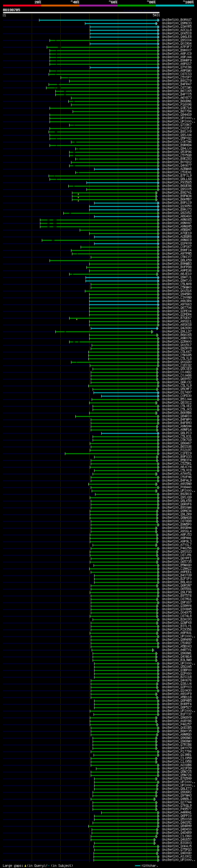Click the UniRef100_Q9LLD7 label
The image size is (197, 868).
[177, 332]
